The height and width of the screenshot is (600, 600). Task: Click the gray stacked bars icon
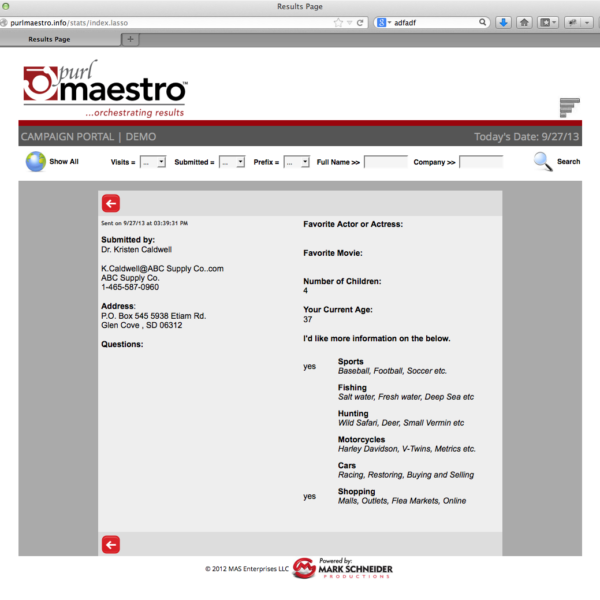coord(569,107)
